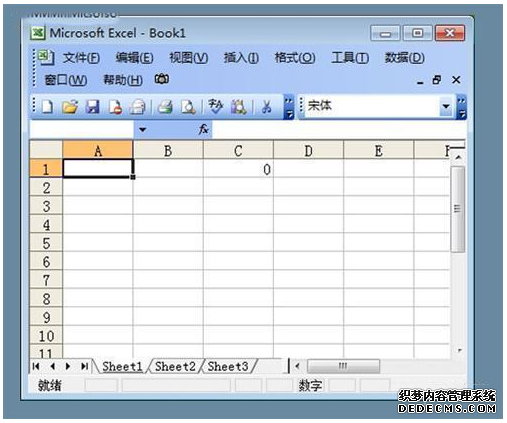Select the row 5 header
This screenshot has width=507, height=423.
46,243
